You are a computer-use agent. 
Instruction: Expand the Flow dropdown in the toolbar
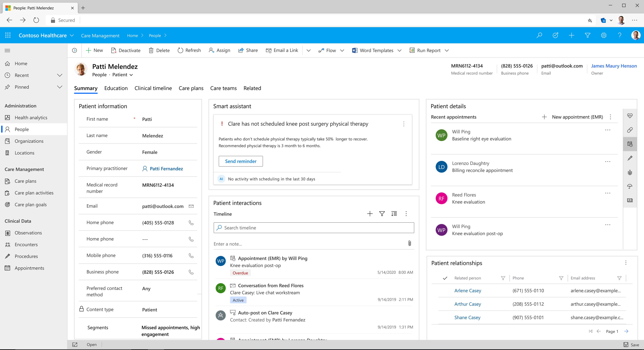342,50
